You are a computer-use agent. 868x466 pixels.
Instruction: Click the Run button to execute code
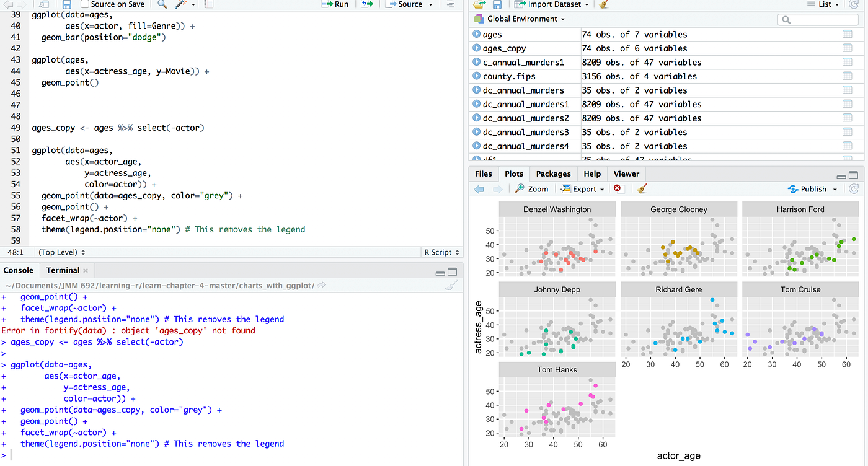pos(335,4)
